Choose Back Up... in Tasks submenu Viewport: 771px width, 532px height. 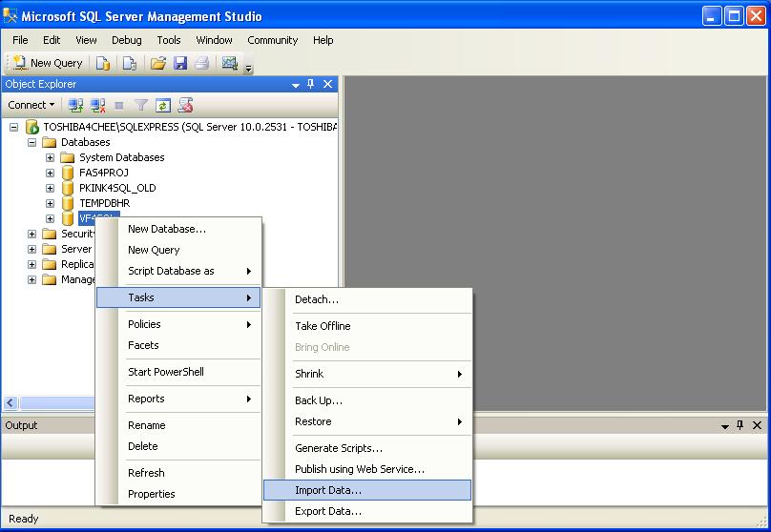coord(367,400)
